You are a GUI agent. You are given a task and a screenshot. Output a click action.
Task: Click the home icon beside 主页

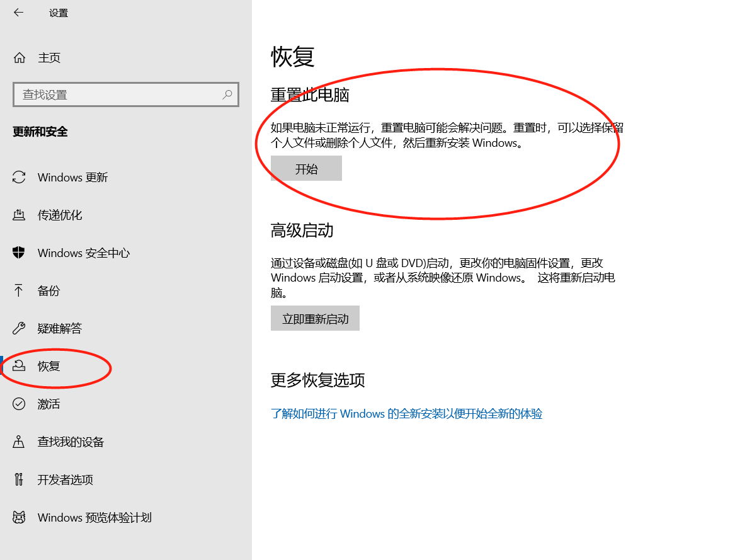pos(20,58)
